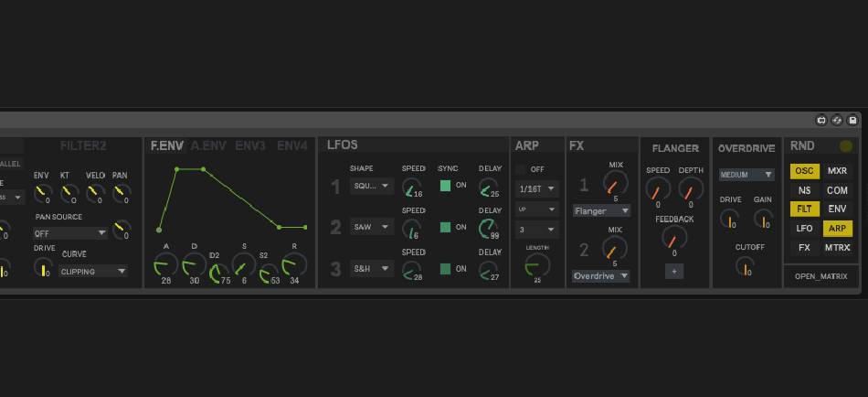Click the device chip icon in title bar

(x=821, y=120)
